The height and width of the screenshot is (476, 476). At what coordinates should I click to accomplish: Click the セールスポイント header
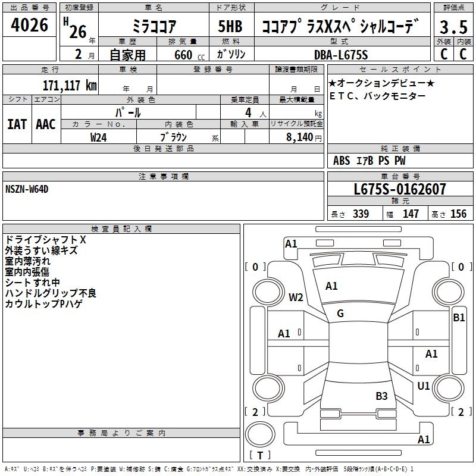click(x=400, y=69)
